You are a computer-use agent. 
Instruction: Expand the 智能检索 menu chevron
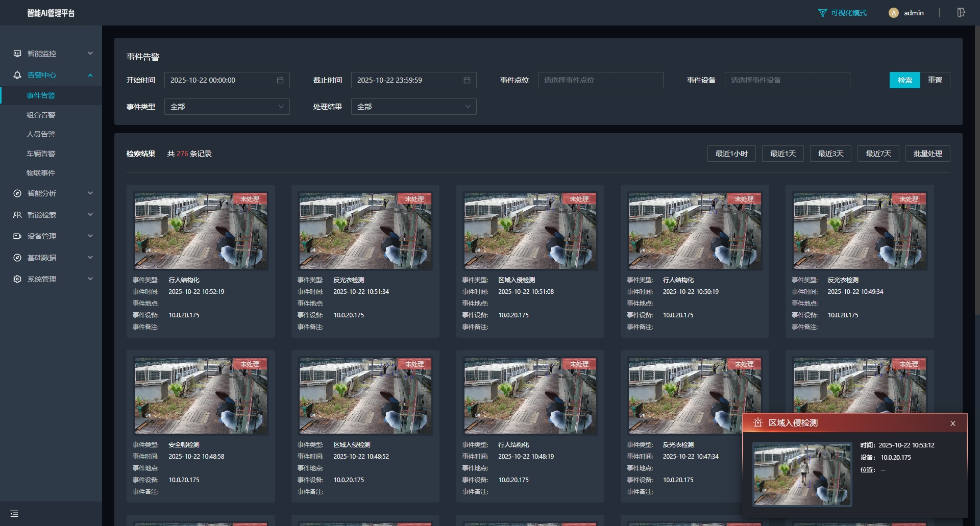pyautogui.click(x=90, y=214)
